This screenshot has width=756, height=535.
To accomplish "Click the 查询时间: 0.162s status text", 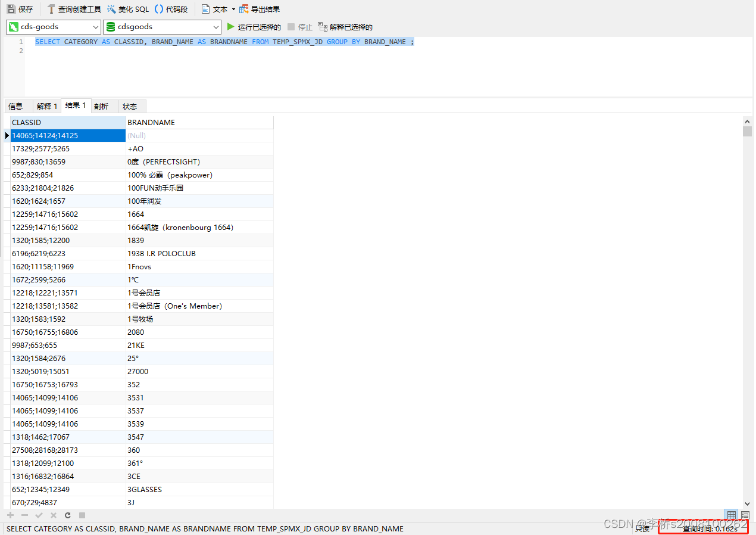I will 710,528.
